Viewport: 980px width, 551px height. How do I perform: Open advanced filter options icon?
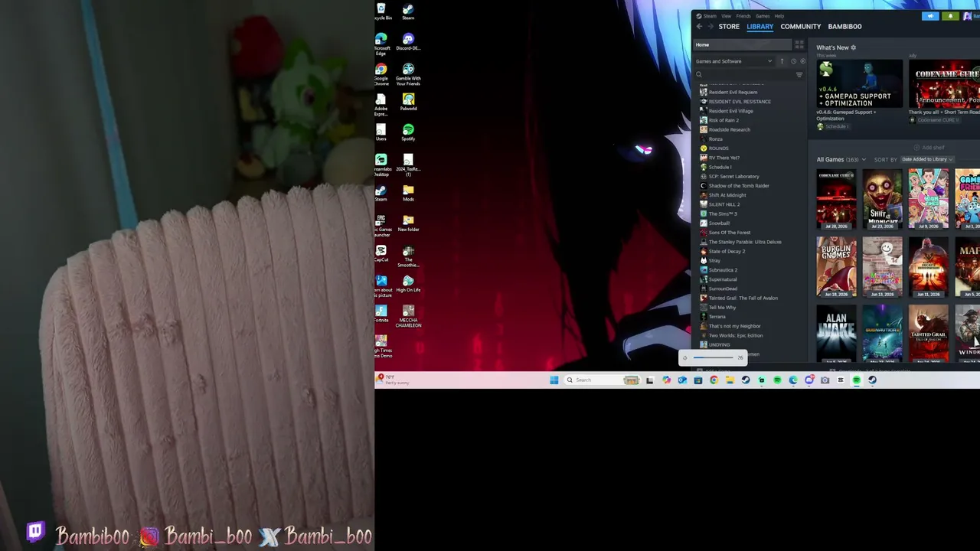(x=799, y=75)
